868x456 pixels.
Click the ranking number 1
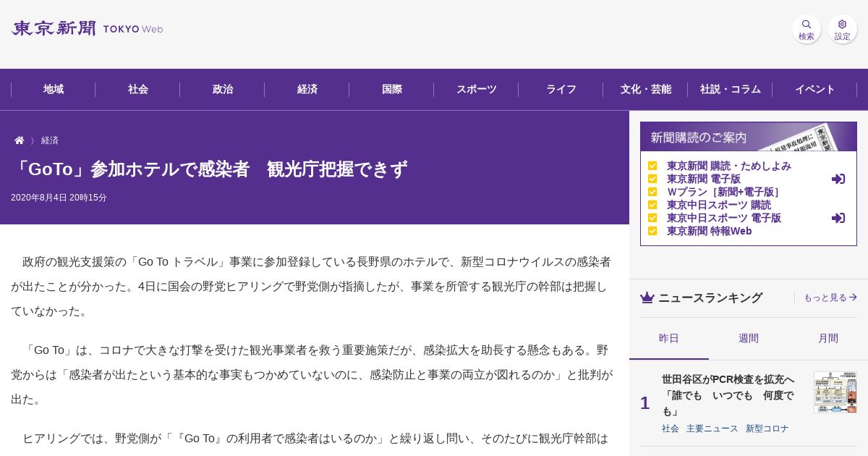(x=645, y=403)
